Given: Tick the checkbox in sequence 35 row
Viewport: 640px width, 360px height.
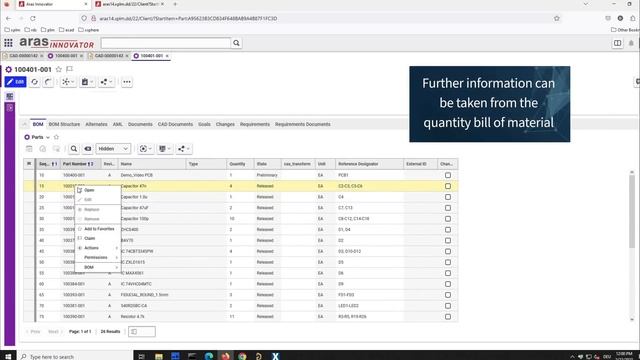Looking at the screenshot, I should coord(448,230).
